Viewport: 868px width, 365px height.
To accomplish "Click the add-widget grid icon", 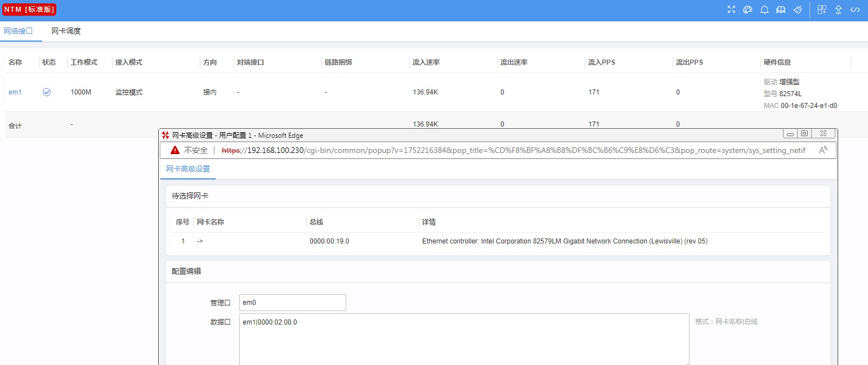I will (822, 10).
